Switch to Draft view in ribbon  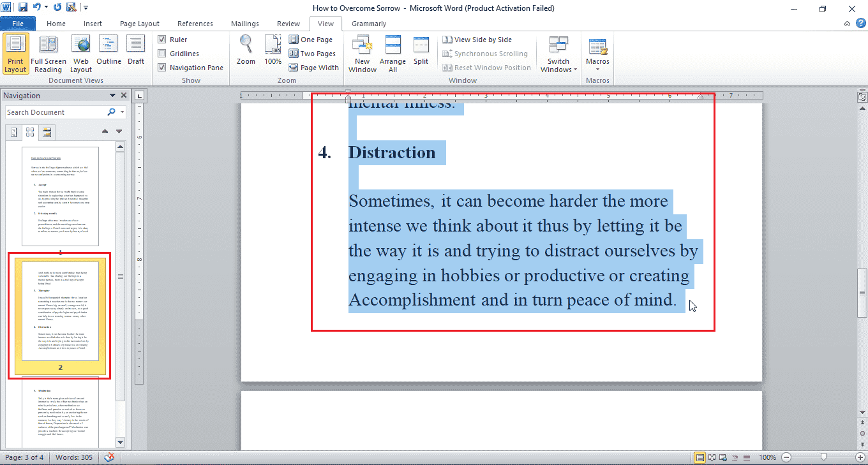[x=136, y=51]
